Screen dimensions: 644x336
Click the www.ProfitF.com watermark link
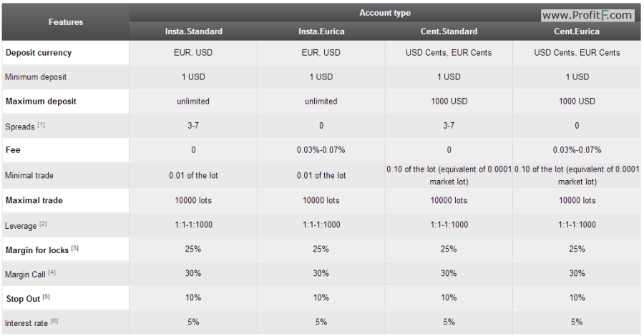coord(587,16)
